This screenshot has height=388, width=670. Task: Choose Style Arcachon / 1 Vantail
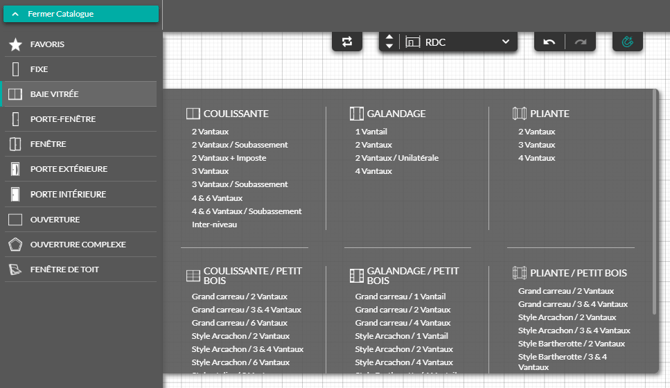[401, 336]
